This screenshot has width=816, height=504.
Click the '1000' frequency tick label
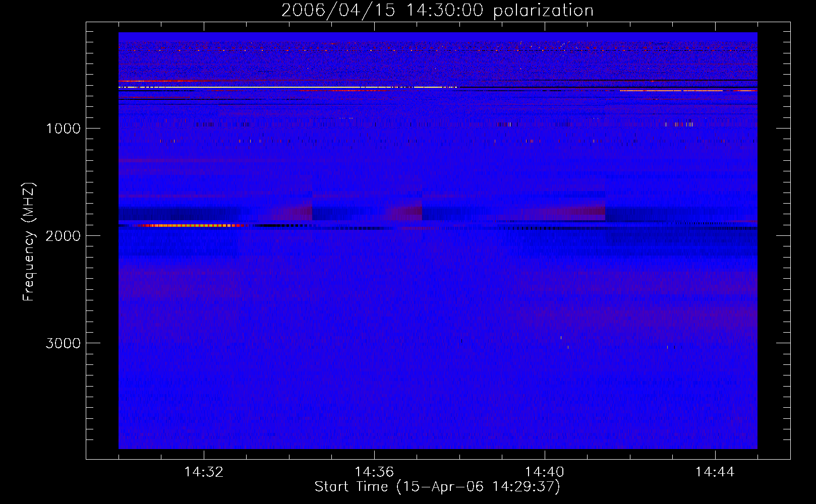63,129
